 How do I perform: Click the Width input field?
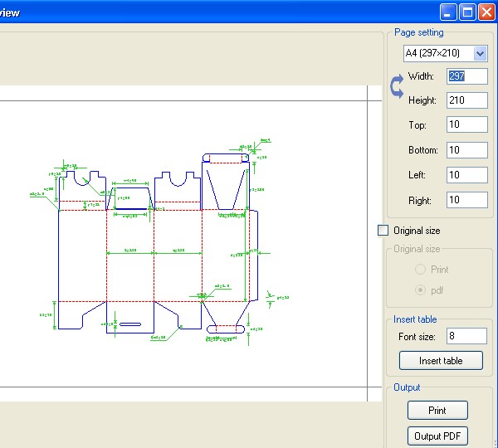tap(466, 76)
